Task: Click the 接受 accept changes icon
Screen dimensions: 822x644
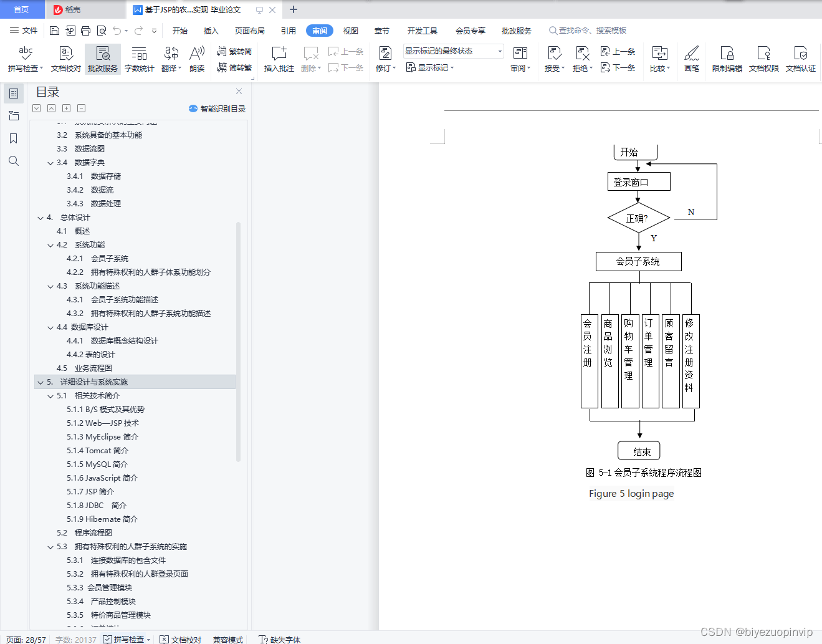Action: (x=554, y=53)
